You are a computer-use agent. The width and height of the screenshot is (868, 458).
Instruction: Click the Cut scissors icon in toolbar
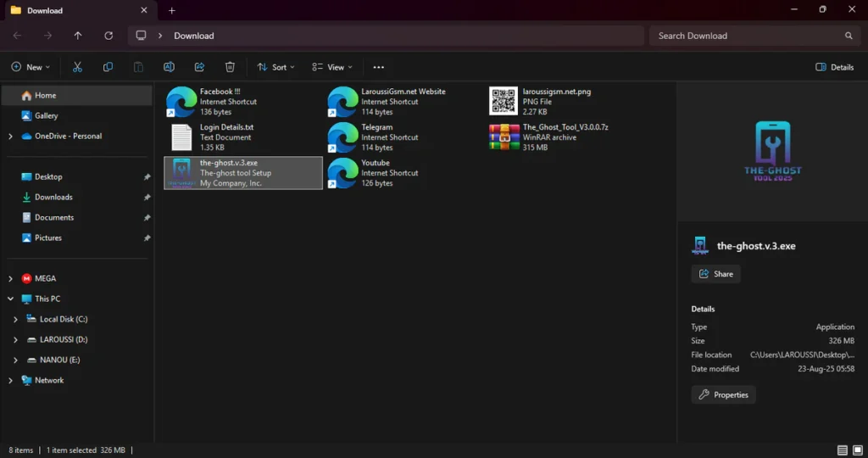77,67
